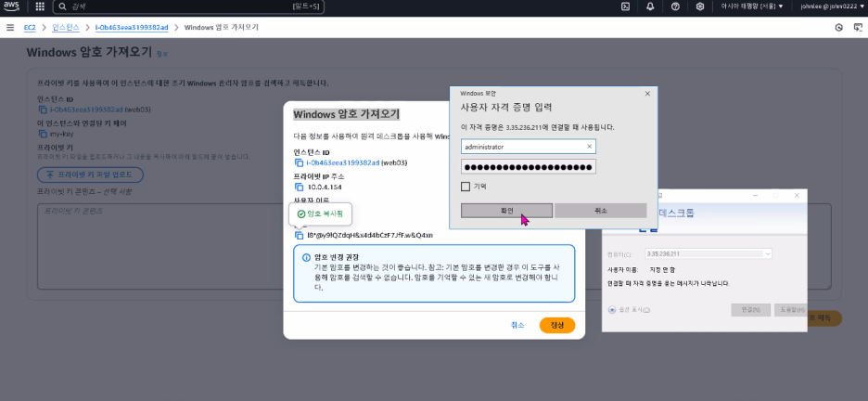Viewport: 868px width, 401px height.
Task: Select the 암호 복사됨 tooltip
Action: pos(321,213)
